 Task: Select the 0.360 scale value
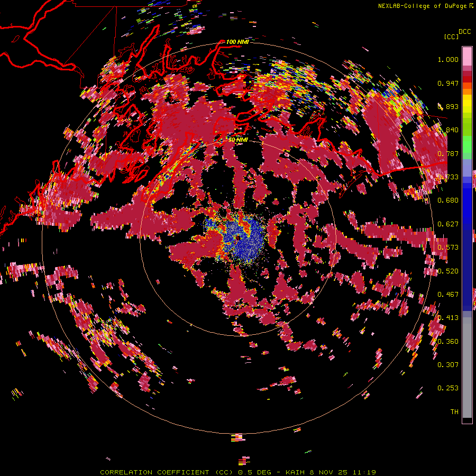(448, 342)
